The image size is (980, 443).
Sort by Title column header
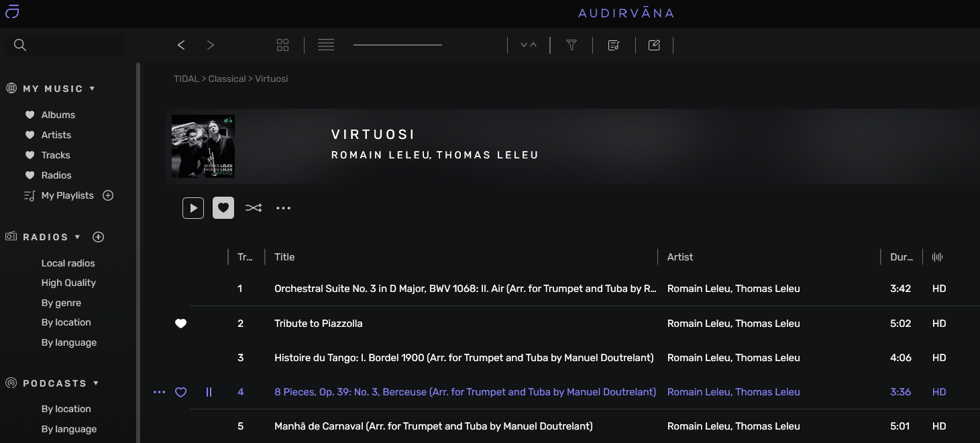click(x=284, y=257)
